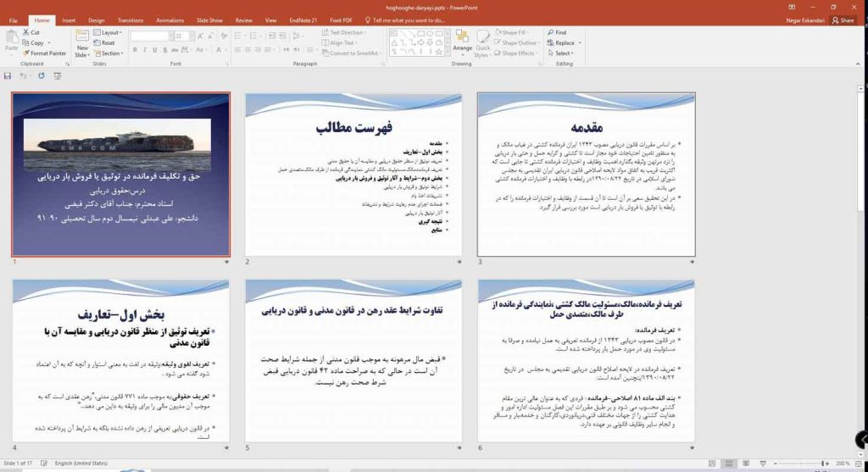The height and width of the screenshot is (472, 868).
Task: Click the Find button
Action: pyautogui.click(x=557, y=33)
